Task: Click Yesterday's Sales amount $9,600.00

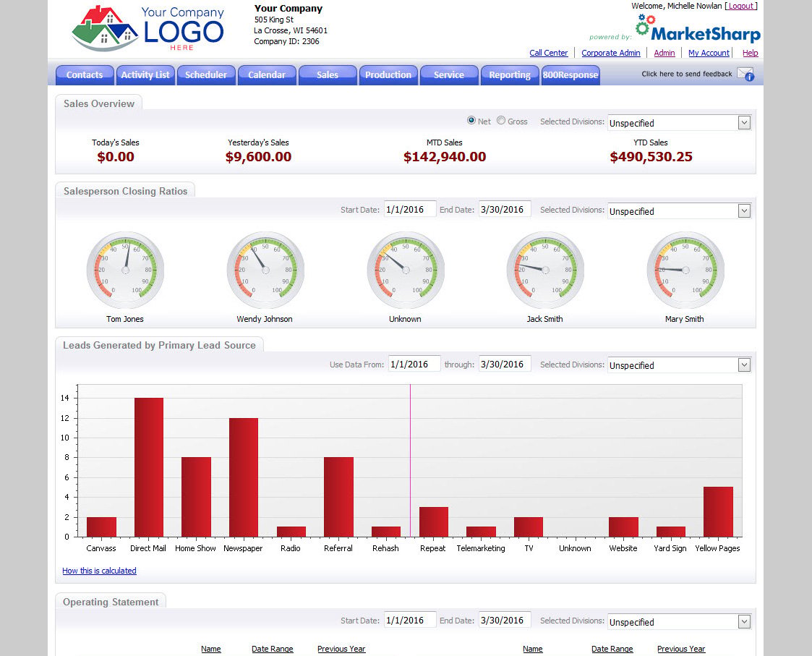Action: pyautogui.click(x=258, y=157)
